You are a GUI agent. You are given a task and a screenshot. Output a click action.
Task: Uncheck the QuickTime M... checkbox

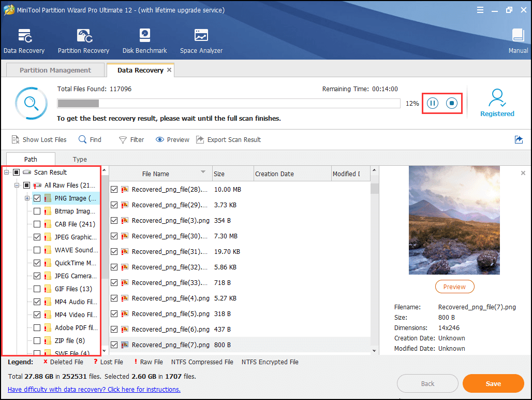(37, 263)
